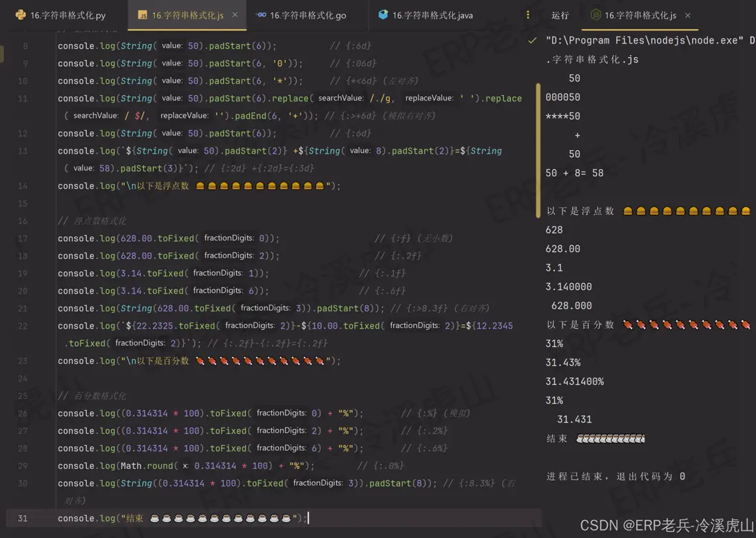Switch to the 16.字符串格式化.go tab
Viewport: 756px width, 538px height.
tap(308, 14)
